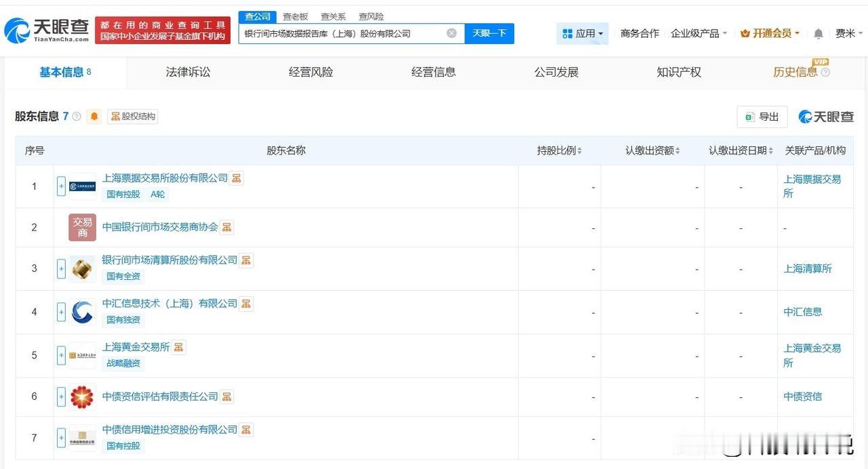Open equity structure icon for 上海票据交易所股份有限公司
The width and height of the screenshot is (868, 469).
tap(236, 178)
